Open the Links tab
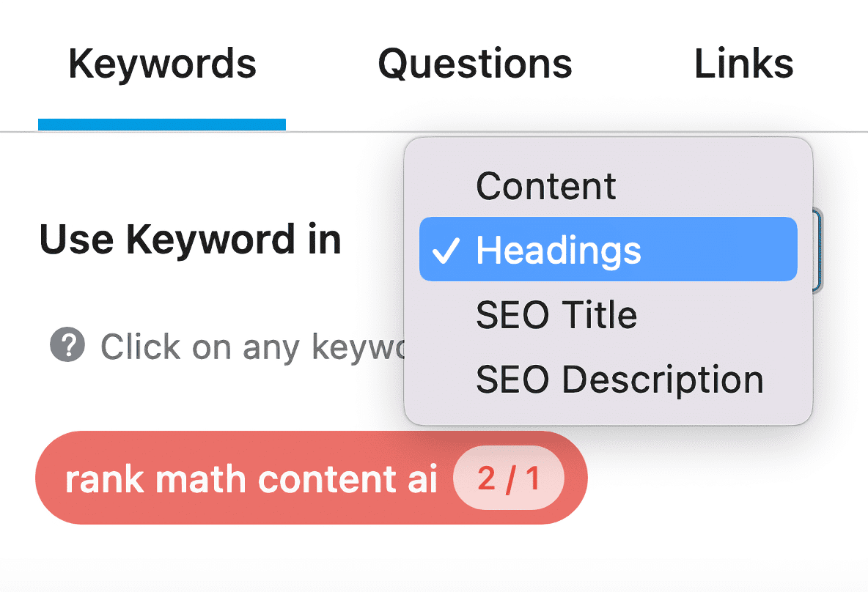The width and height of the screenshot is (868, 592). point(743,64)
